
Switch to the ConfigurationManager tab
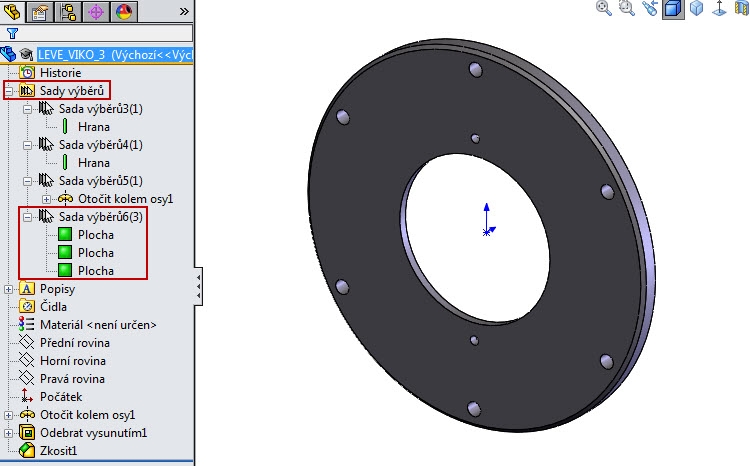(x=69, y=12)
